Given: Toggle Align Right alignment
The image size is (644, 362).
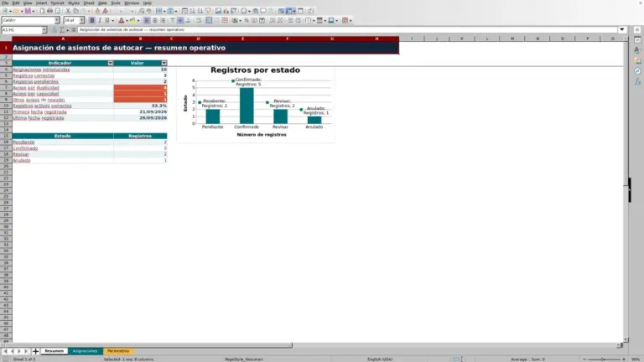Looking at the screenshot, I should [163, 20].
